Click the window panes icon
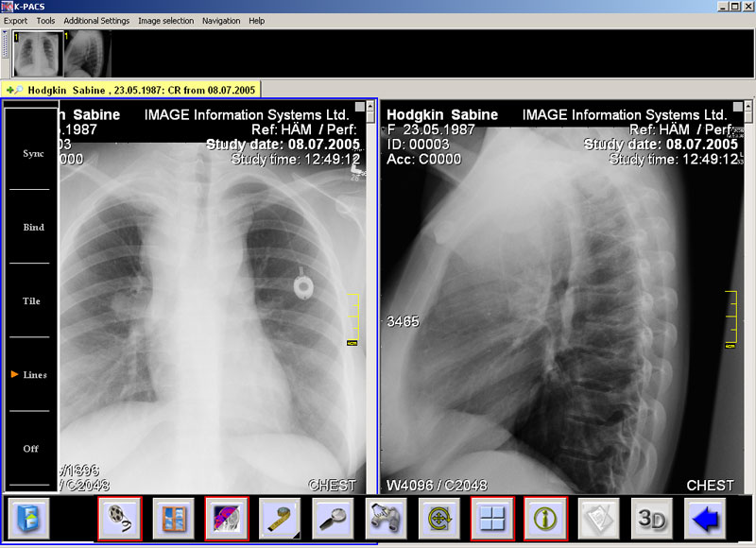 [x=174, y=519]
